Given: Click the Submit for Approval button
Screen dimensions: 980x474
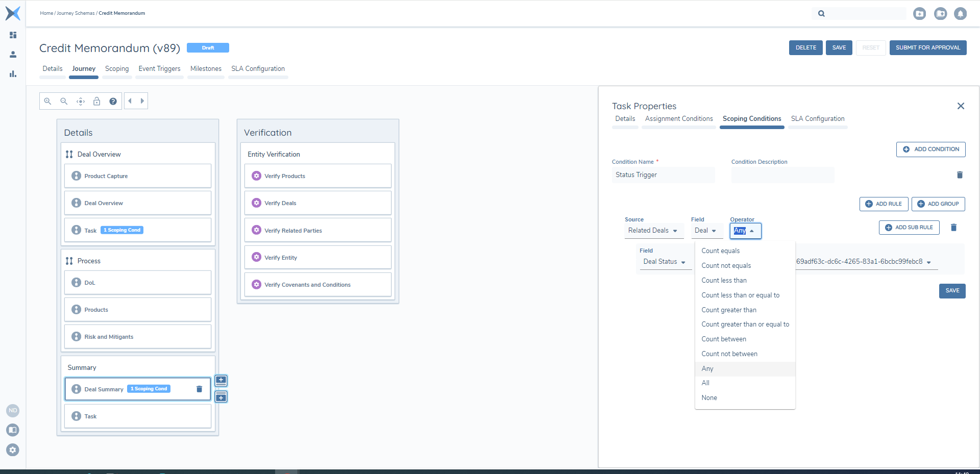Looking at the screenshot, I should click(927, 47).
